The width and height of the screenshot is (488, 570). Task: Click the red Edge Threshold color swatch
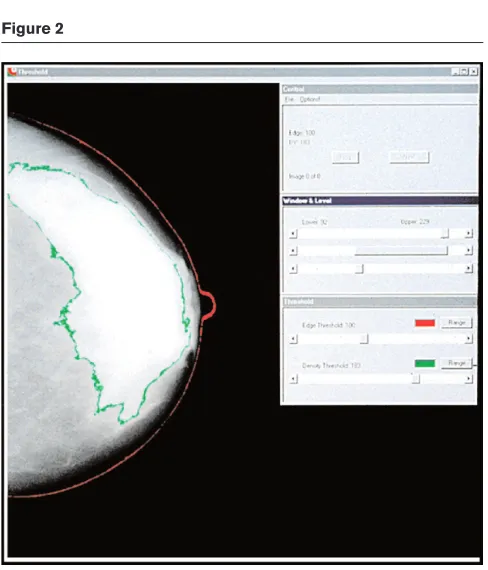pyautogui.click(x=425, y=323)
